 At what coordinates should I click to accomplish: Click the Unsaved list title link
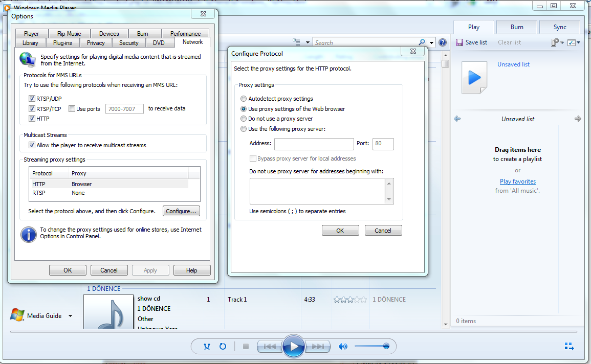[x=513, y=64]
